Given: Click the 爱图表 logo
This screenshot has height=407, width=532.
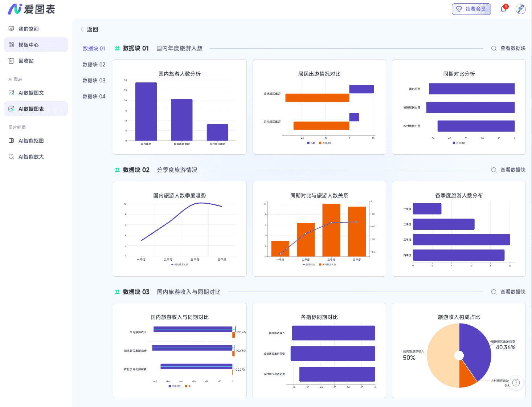Looking at the screenshot, I should point(32,9).
